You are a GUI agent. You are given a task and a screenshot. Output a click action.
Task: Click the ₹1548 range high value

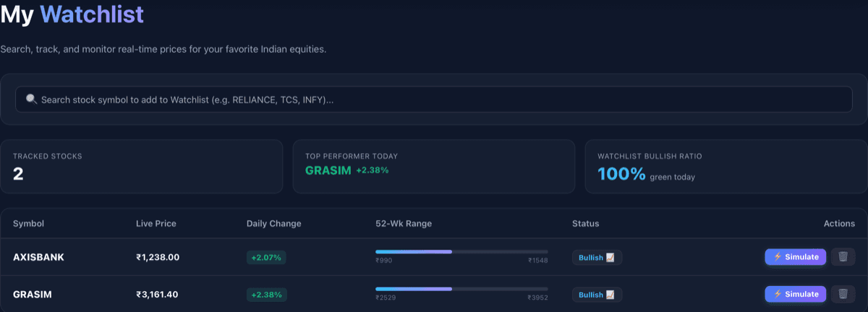(538, 261)
